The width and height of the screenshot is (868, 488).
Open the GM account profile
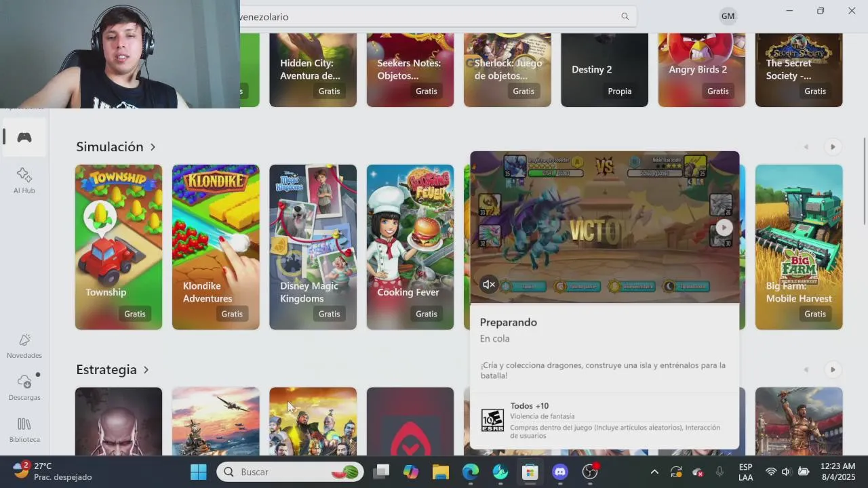(728, 16)
